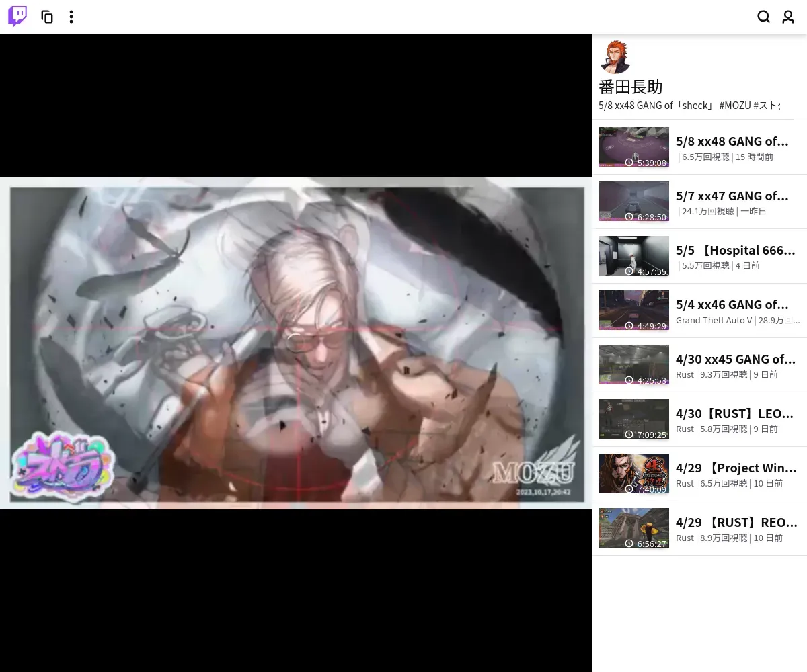Viewport: 807px width, 672px height.
Task: Open the three-dot more options menu
Action: coord(71,17)
